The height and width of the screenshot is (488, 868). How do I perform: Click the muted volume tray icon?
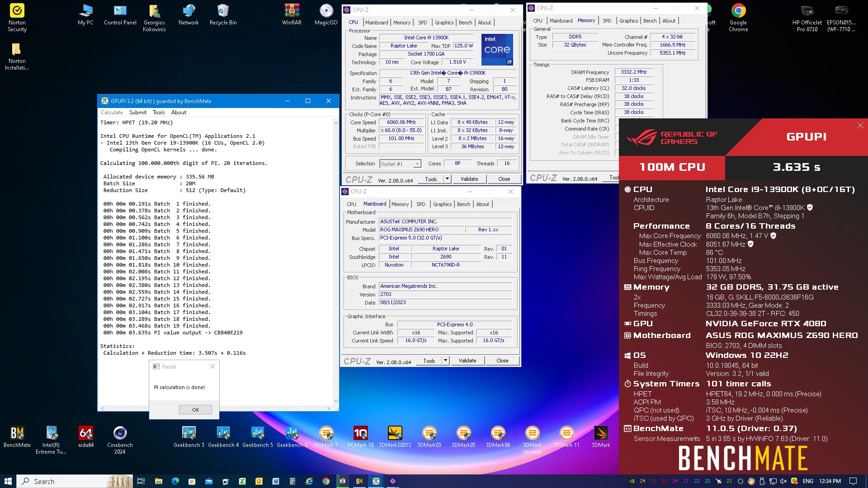click(x=783, y=481)
